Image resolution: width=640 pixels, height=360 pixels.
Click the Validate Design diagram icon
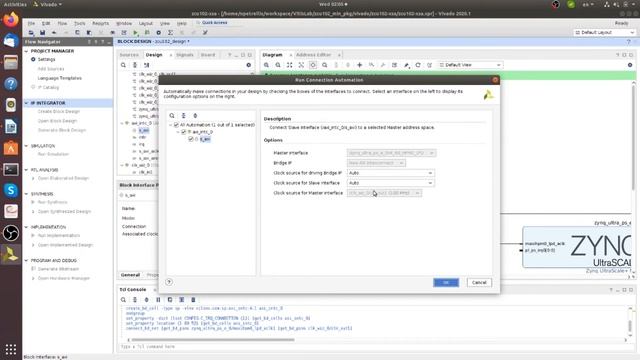394,65
